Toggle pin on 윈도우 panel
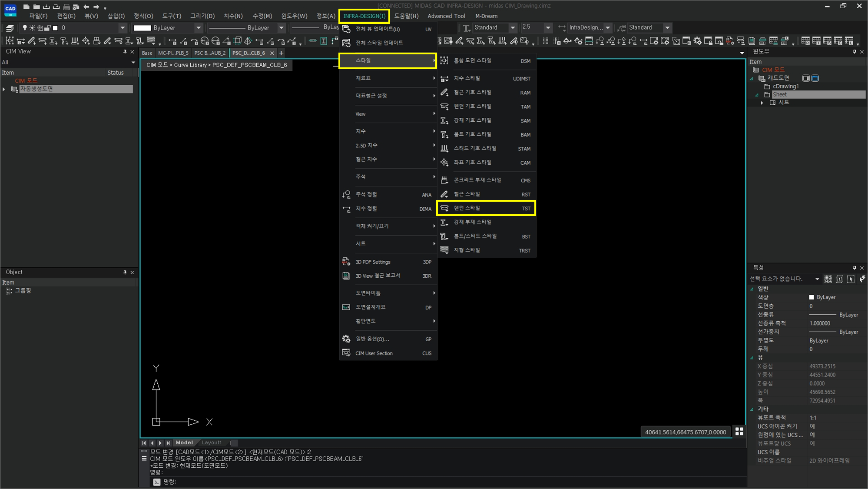The height and width of the screenshot is (489, 868). 855,52
